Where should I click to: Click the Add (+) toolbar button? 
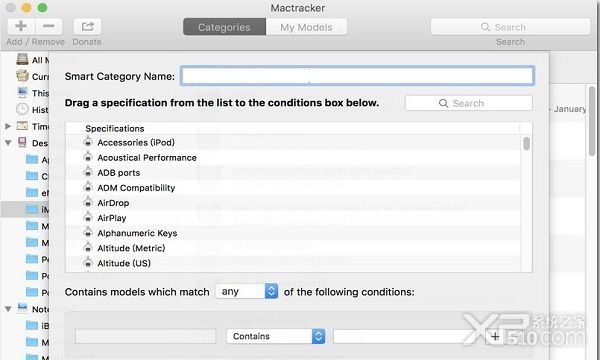pos(21,26)
